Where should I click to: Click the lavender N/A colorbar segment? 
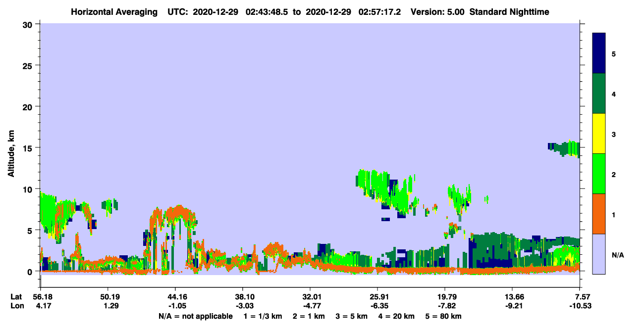pyautogui.click(x=599, y=254)
